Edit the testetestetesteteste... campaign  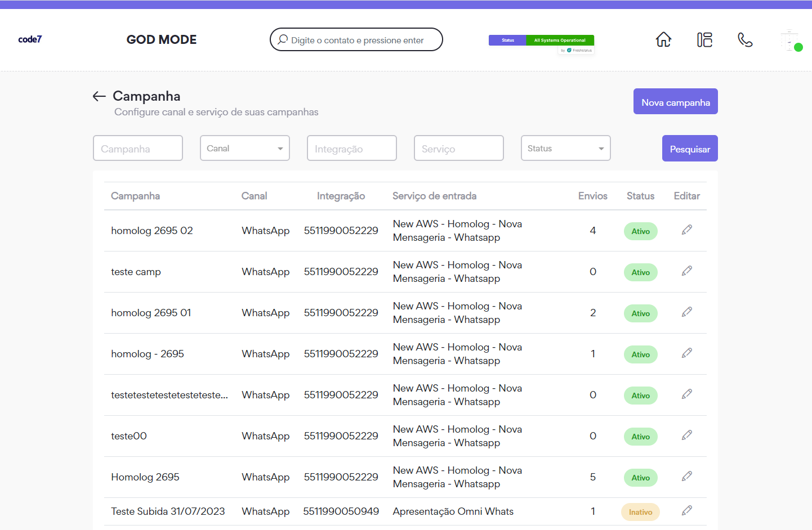pos(686,394)
